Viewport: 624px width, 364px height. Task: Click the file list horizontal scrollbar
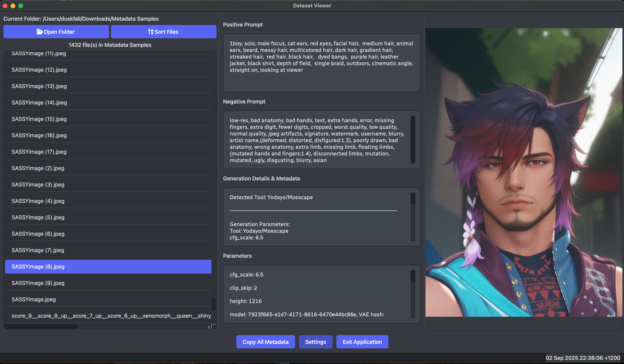point(41,327)
